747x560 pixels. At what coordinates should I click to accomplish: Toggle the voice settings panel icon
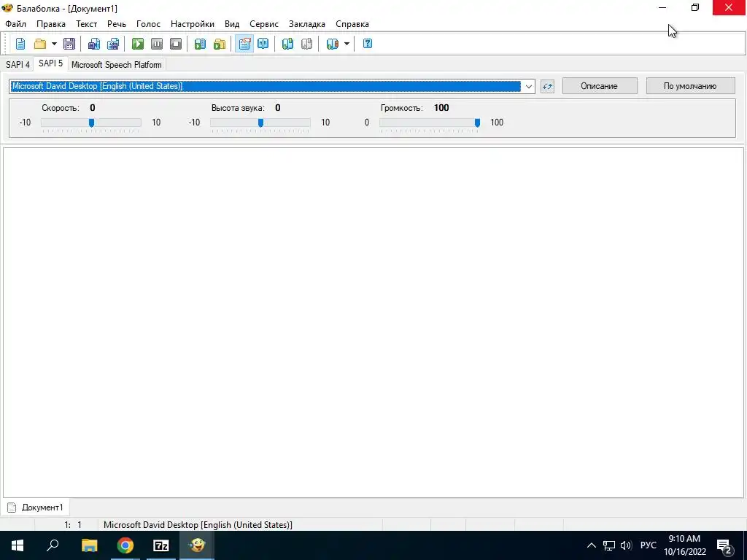(x=244, y=44)
